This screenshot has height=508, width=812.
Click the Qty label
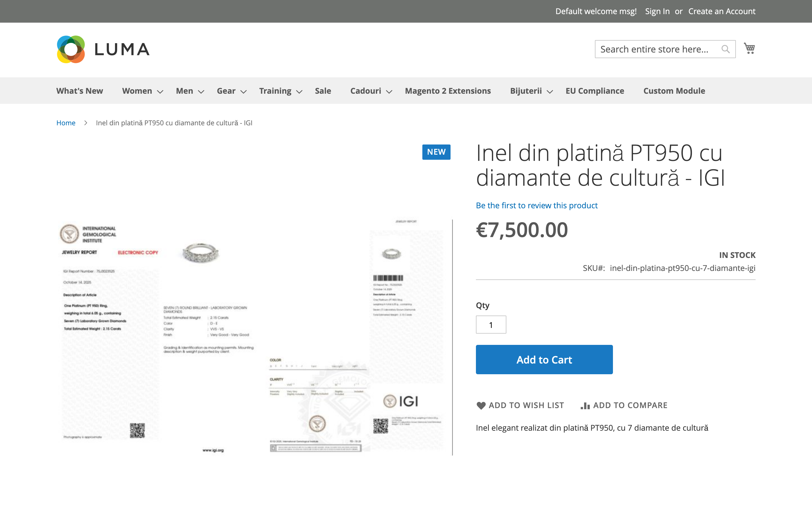point(482,305)
